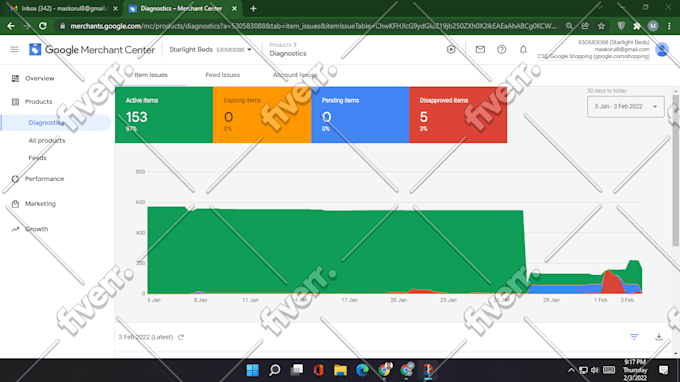Screen dimensions: 680x382
Task: Click the Marketing sidebar icon
Action: click(15, 204)
